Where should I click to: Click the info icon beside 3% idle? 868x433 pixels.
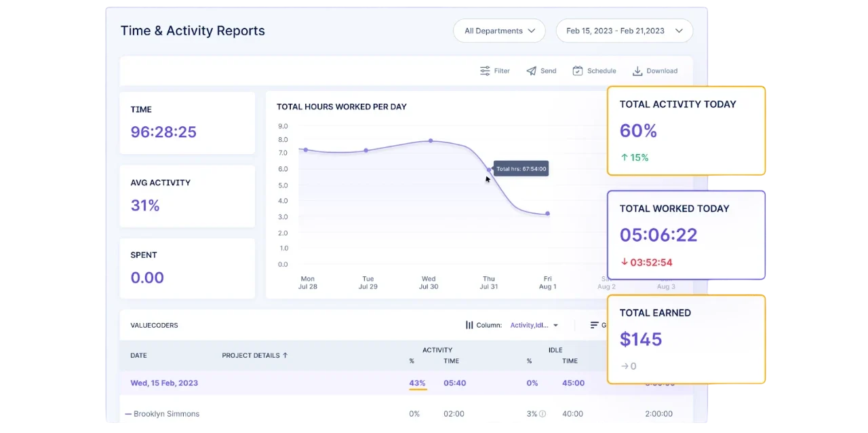tap(542, 414)
